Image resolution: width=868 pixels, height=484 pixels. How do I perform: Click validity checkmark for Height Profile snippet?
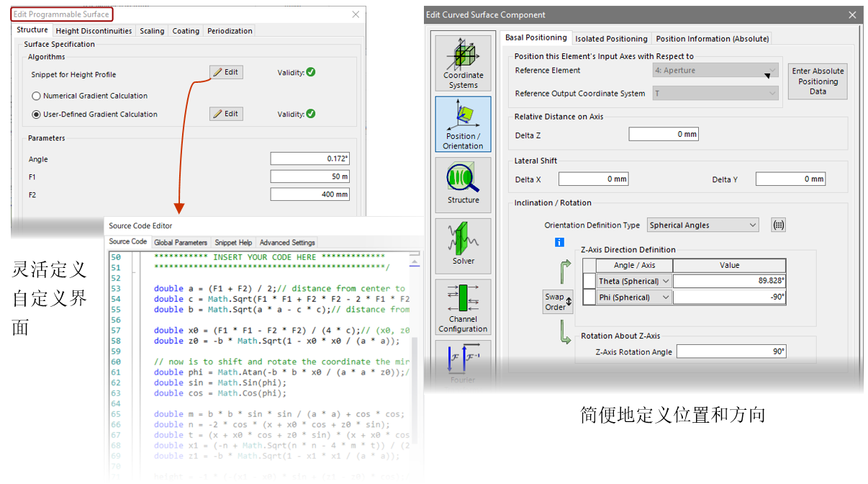(310, 72)
